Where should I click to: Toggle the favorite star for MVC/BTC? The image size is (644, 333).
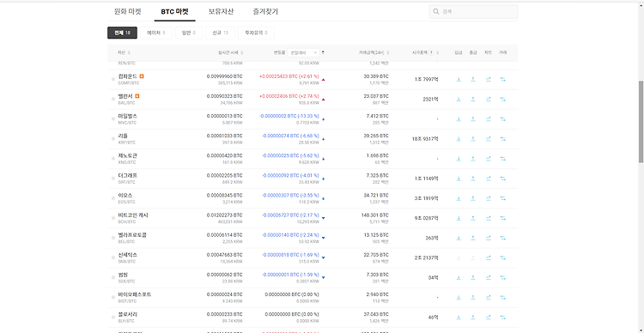113,119
